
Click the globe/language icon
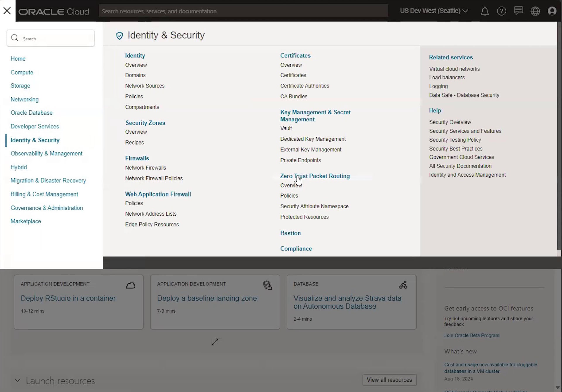[x=535, y=11]
